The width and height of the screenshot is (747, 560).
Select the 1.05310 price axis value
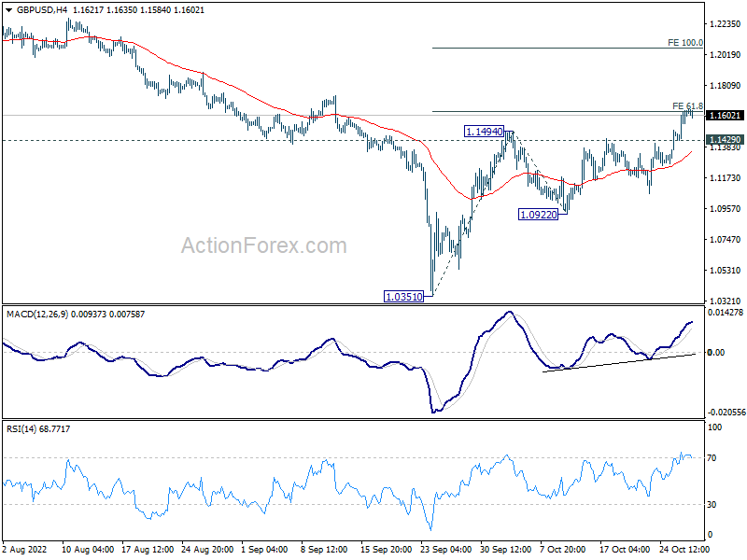coord(726,271)
